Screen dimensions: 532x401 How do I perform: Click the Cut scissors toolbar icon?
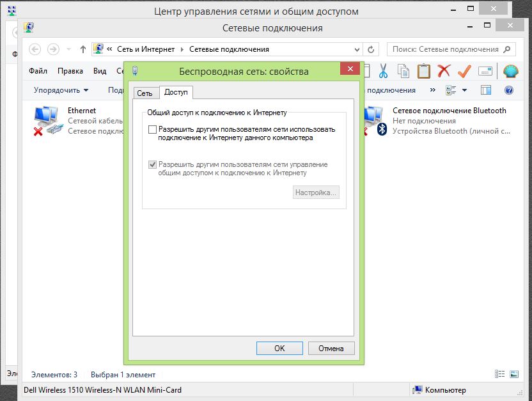pos(384,71)
